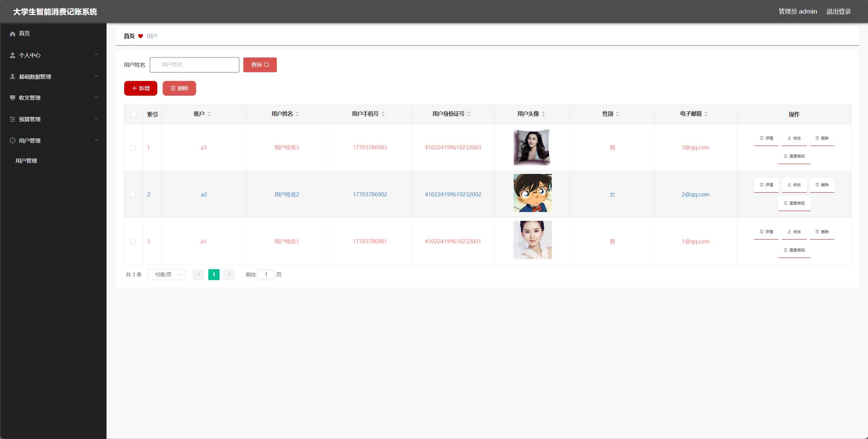Click 首页 in the breadcrumb
Image resolution: width=868 pixels, height=439 pixels.
coord(129,36)
